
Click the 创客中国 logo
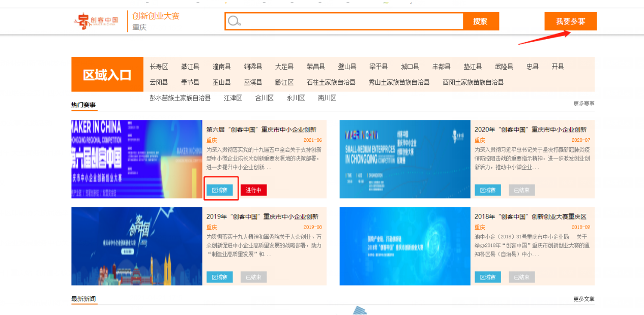point(96,21)
